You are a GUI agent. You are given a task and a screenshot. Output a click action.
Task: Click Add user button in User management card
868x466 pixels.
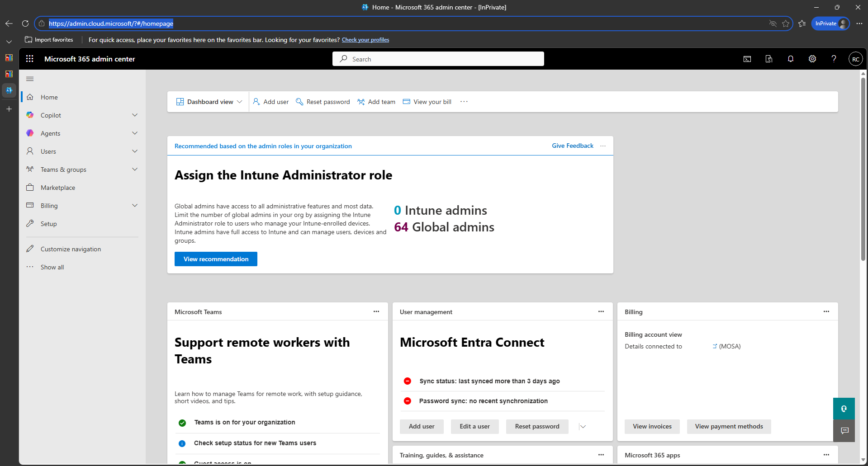pyautogui.click(x=422, y=427)
